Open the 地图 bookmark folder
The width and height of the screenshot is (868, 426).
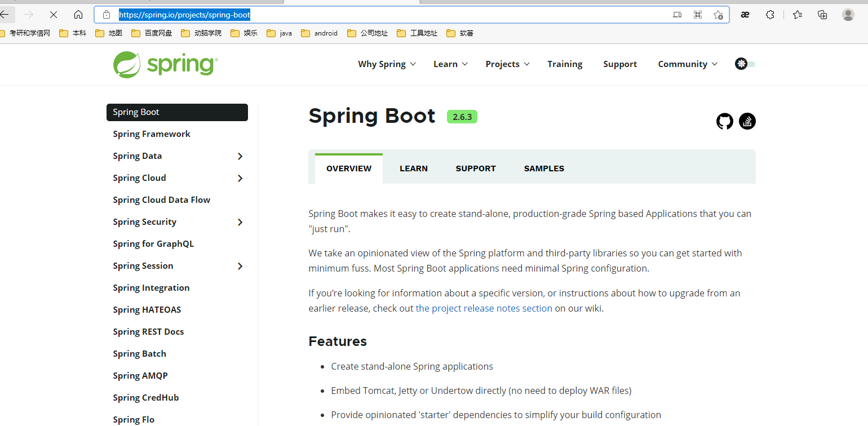109,33
